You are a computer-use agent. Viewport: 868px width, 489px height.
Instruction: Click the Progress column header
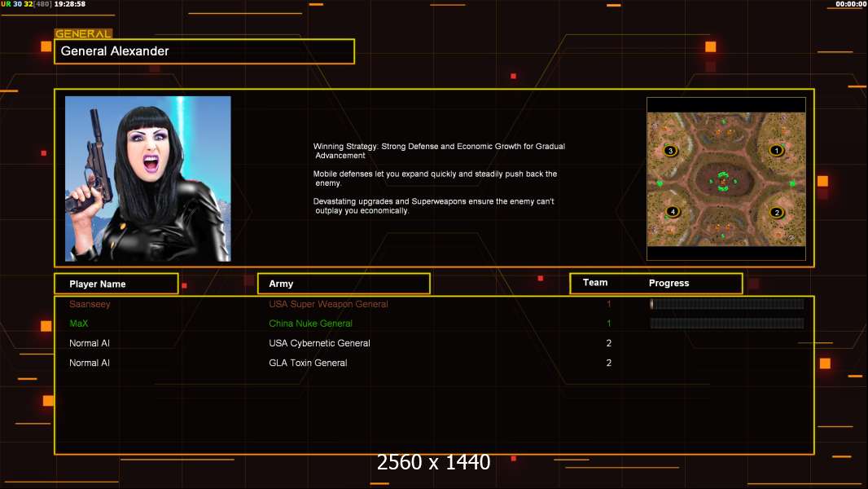point(669,283)
